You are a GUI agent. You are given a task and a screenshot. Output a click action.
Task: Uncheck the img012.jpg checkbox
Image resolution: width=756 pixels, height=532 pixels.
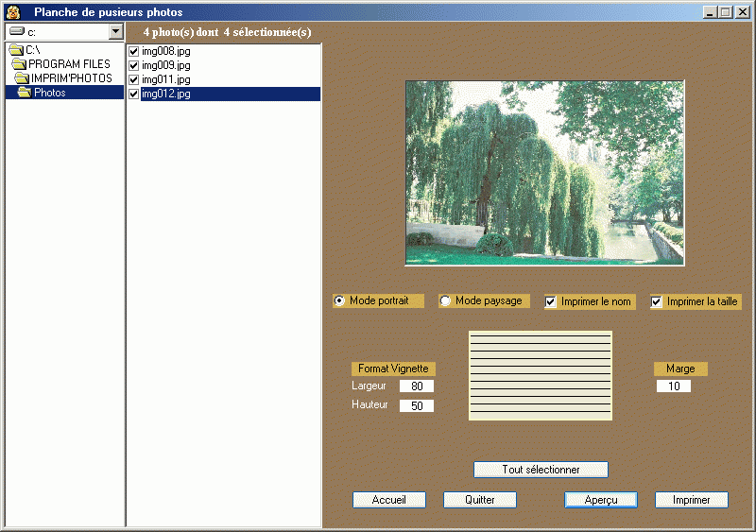click(x=134, y=94)
